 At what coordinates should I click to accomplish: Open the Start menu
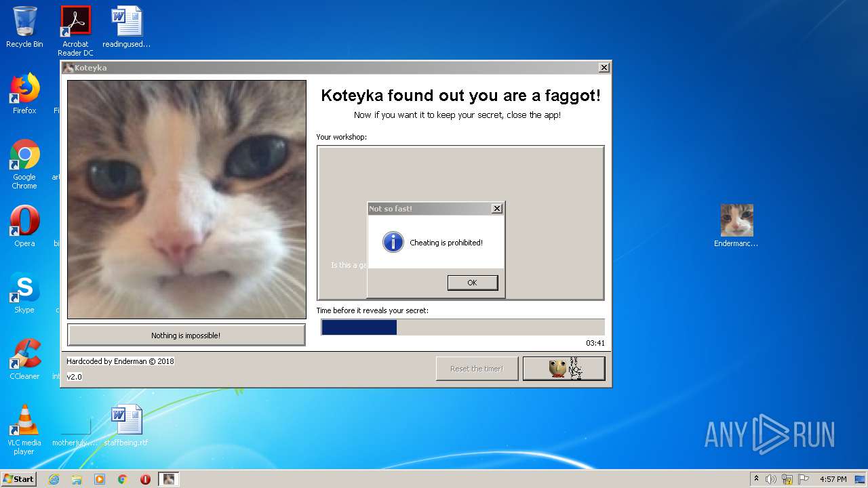point(18,479)
